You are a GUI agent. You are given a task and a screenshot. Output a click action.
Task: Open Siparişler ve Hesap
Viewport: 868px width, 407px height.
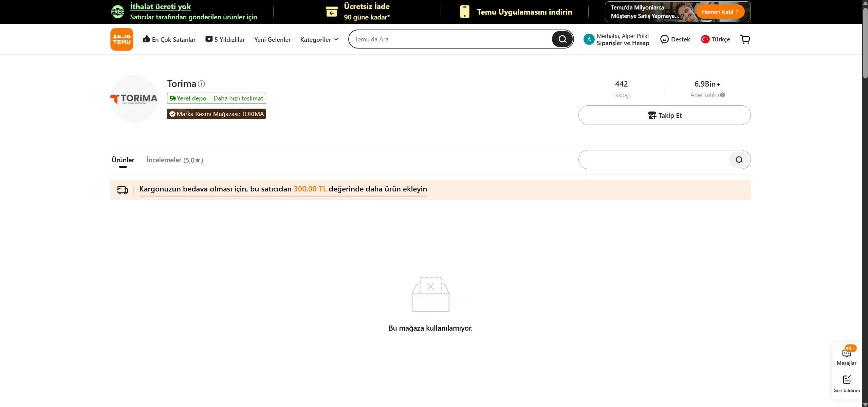[x=623, y=43]
